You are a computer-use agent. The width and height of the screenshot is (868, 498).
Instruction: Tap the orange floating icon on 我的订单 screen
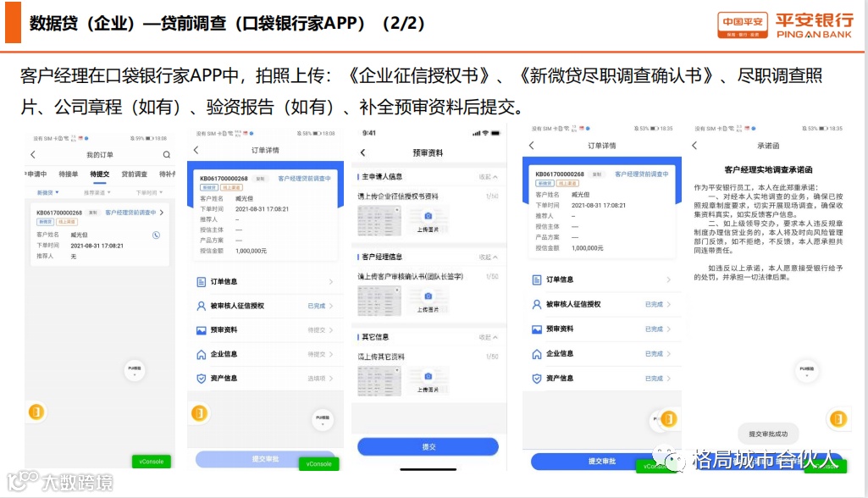click(36, 412)
